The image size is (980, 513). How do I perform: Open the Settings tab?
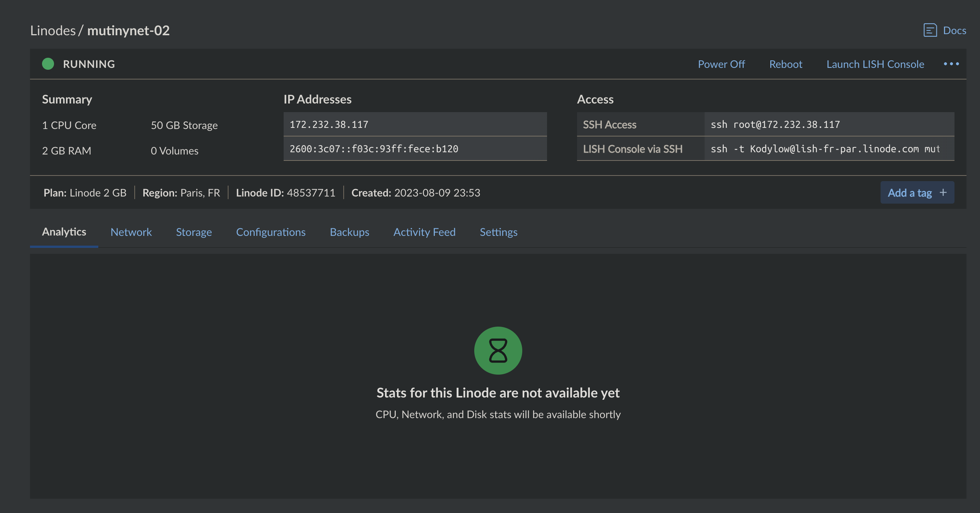(x=498, y=232)
